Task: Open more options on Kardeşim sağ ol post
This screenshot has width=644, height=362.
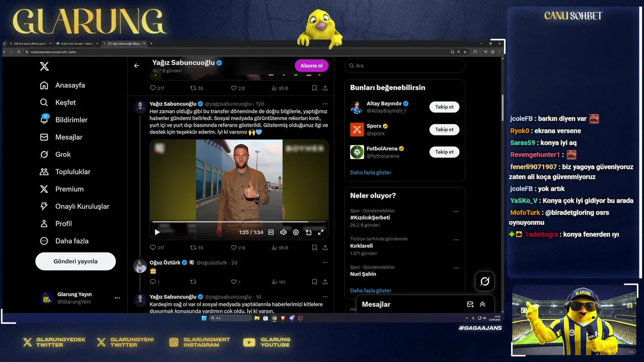Action: point(325,297)
